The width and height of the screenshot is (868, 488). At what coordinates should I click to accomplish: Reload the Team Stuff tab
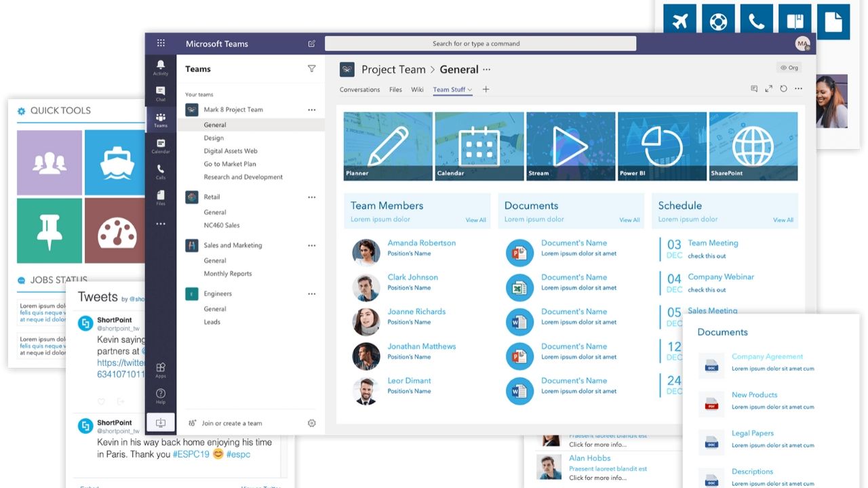784,89
